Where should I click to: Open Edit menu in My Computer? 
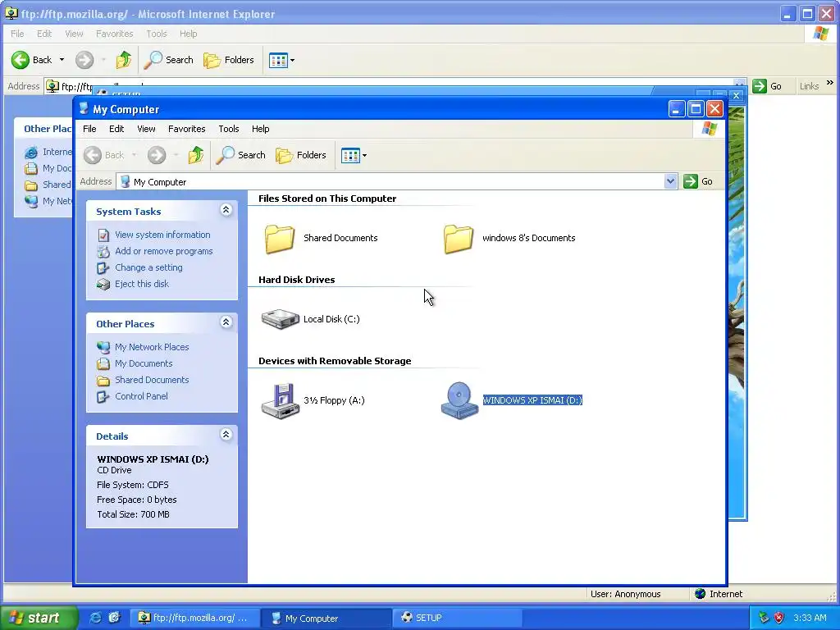click(116, 129)
